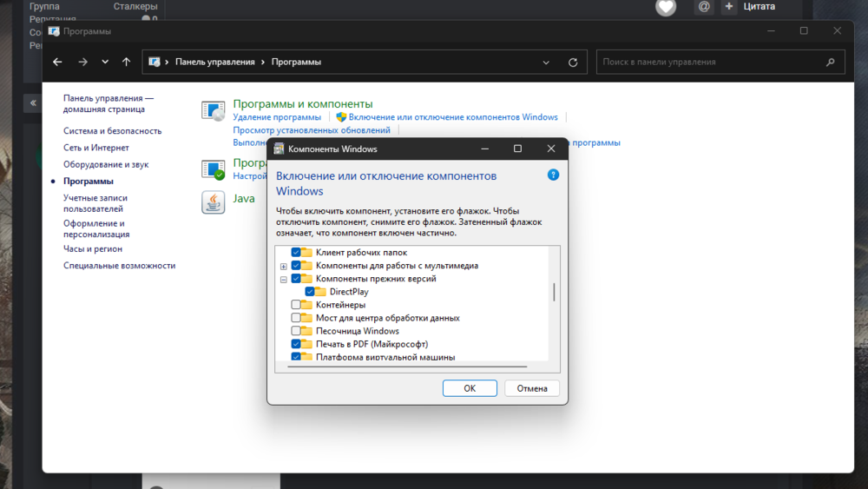Toggle Компоненты для работы с мультимедиа checkbox
Screen dimensions: 868x489
coord(296,265)
